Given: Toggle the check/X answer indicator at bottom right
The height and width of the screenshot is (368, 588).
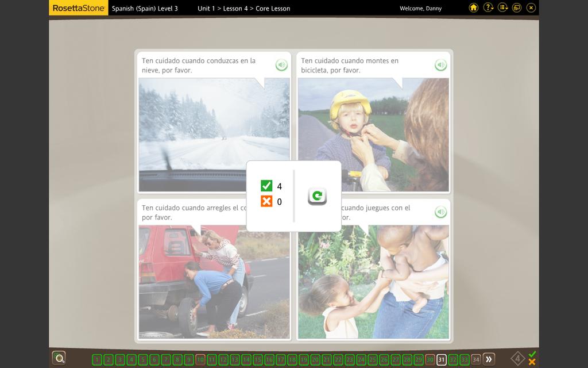Looking at the screenshot, I should point(532,358).
